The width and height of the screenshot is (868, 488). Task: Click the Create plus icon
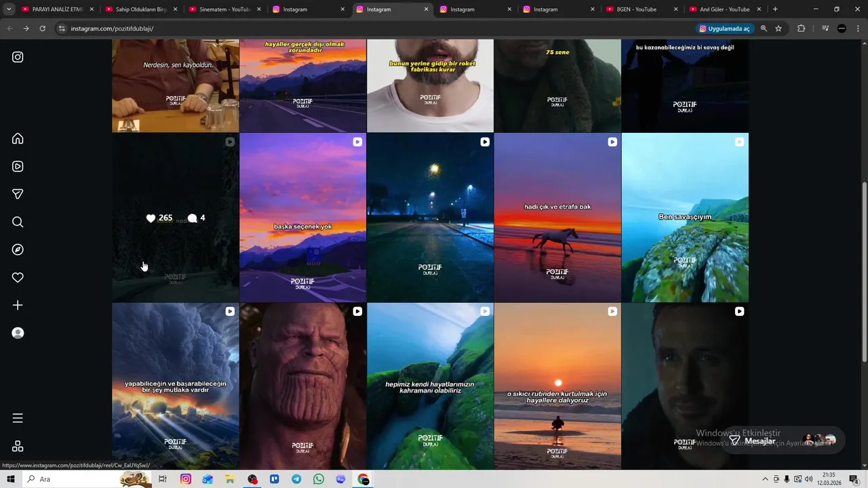coord(18,305)
